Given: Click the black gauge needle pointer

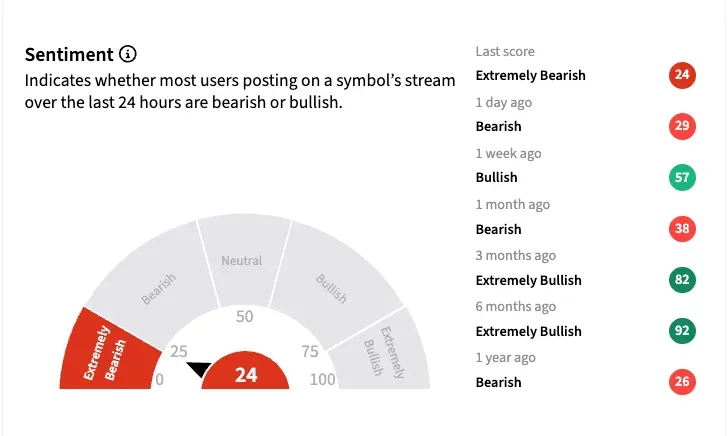Looking at the screenshot, I should (199, 370).
